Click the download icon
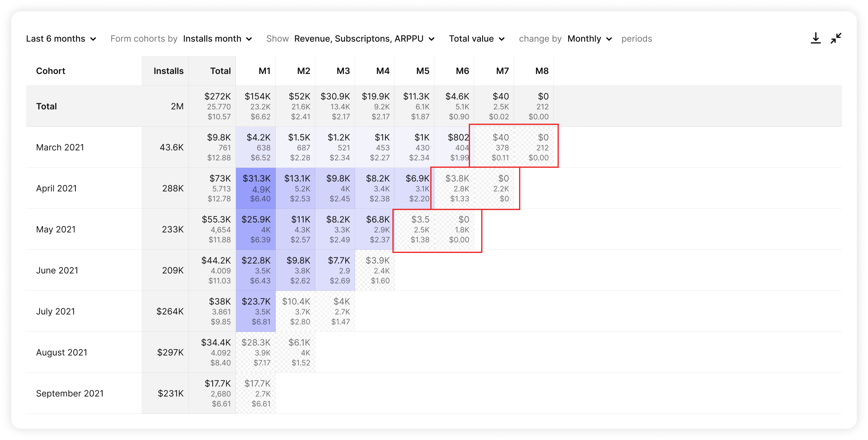Viewport: 868px width, 440px height. coord(815,38)
